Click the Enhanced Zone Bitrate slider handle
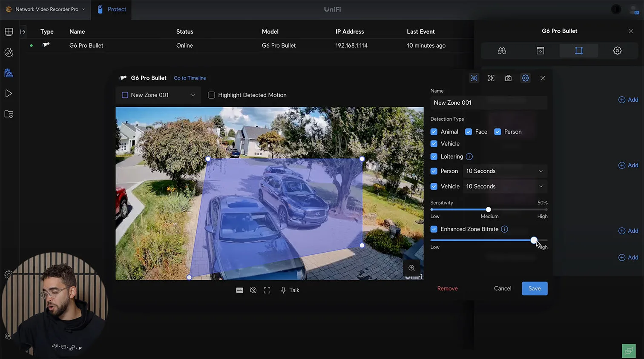This screenshot has width=644, height=359. (534, 240)
